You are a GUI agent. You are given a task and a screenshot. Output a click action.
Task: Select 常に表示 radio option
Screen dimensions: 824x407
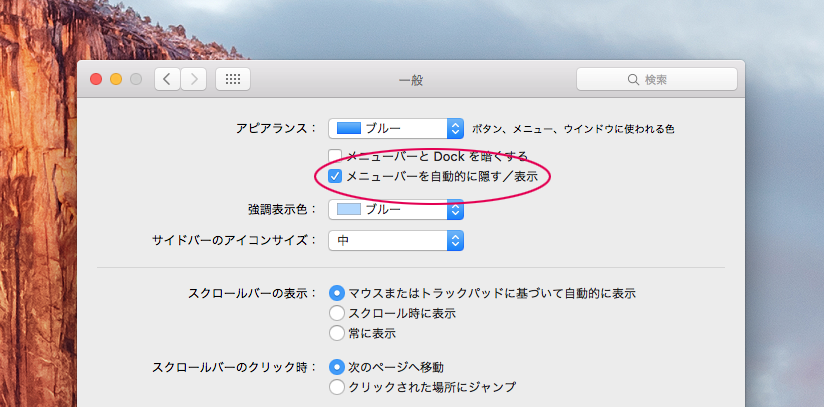coord(336,333)
